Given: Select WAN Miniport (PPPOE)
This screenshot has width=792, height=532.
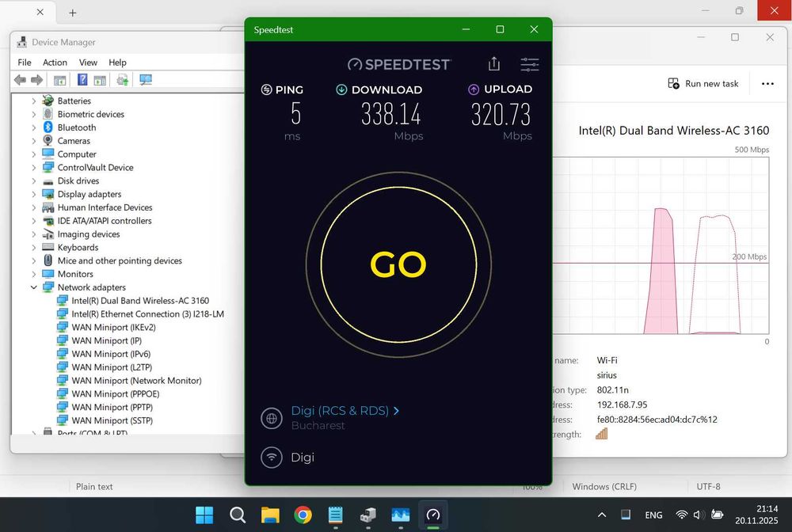Looking at the screenshot, I should click(x=115, y=393).
